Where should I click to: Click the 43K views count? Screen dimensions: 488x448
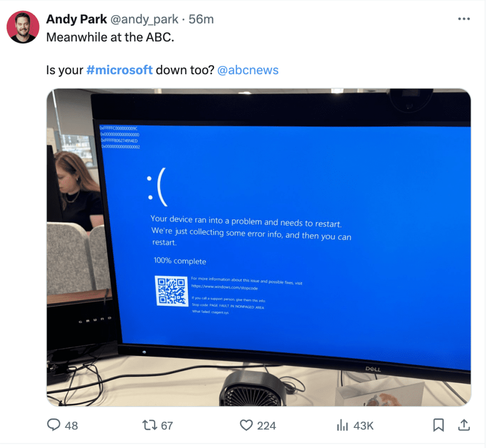pos(364,426)
